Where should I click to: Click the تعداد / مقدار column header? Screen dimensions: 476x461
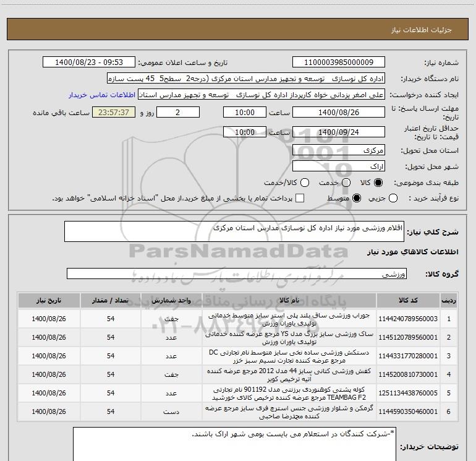[111, 301]
